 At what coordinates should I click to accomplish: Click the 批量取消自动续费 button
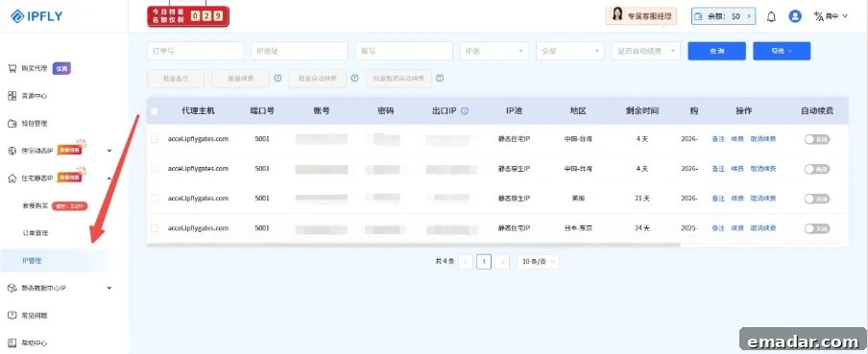click(x=398, y=79)
